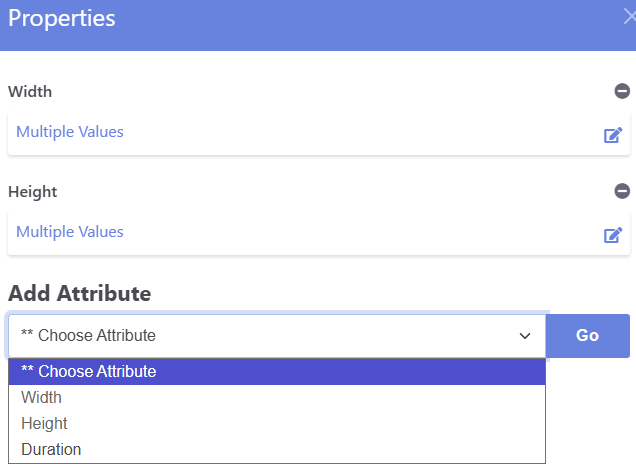The height and width of the screenshot is (468, 636).
Task: Select the highlighted '** Choose Attribute' option
Action: coord(89,372)
